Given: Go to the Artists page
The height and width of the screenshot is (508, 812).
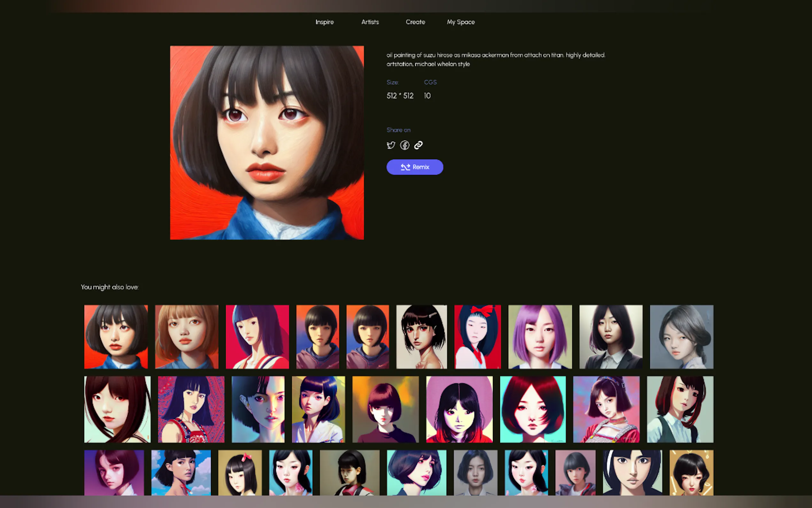Looking at the screenshot, I should (370, 22).
